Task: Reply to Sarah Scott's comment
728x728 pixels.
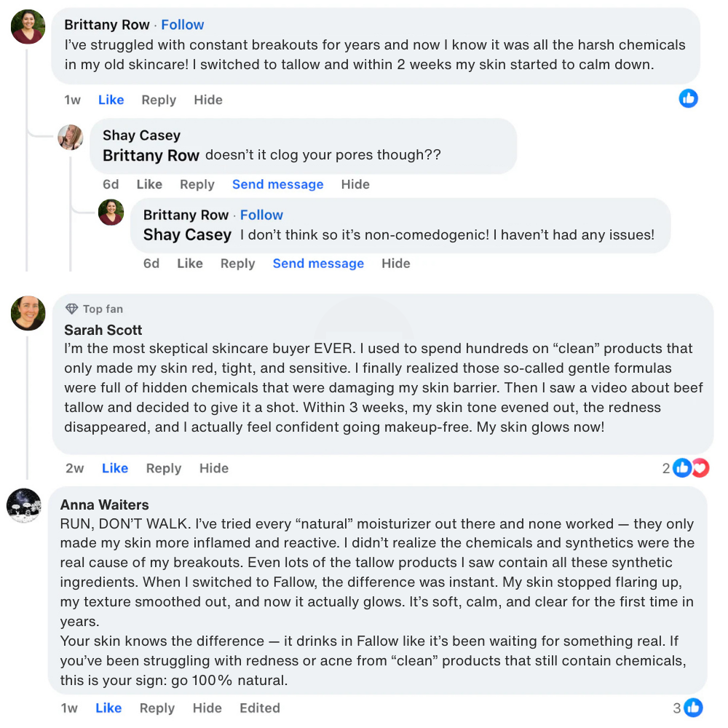Action: pyautogui.click(x=164, y=468)
